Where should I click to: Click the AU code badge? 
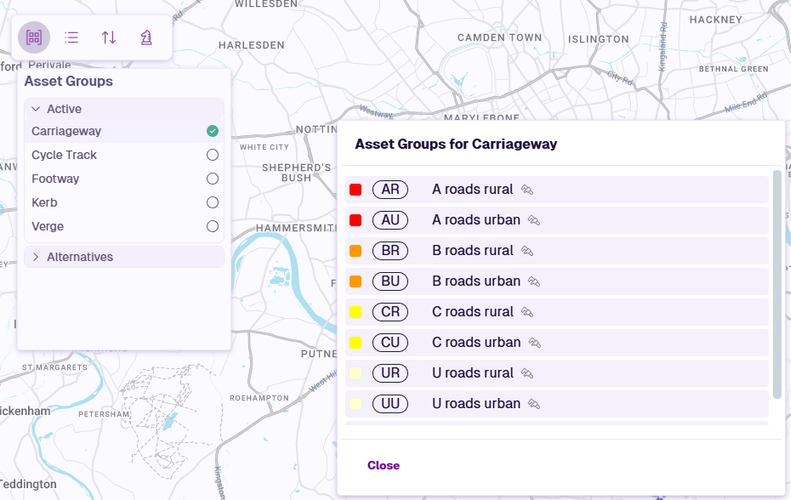coord(390,220)
